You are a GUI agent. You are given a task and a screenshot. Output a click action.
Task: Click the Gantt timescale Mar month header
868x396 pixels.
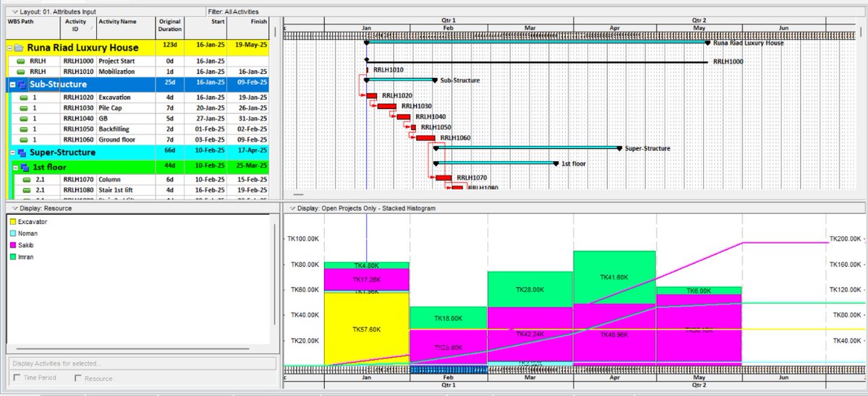tap(529, 27)
